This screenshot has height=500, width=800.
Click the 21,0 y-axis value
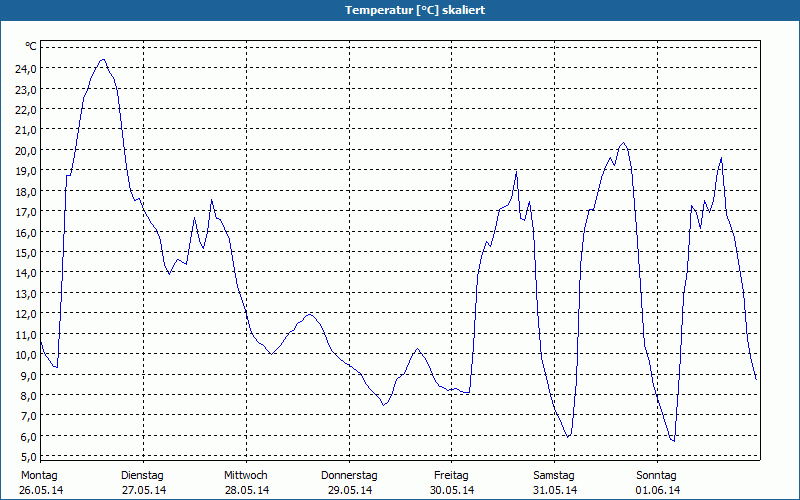point(26,130)
